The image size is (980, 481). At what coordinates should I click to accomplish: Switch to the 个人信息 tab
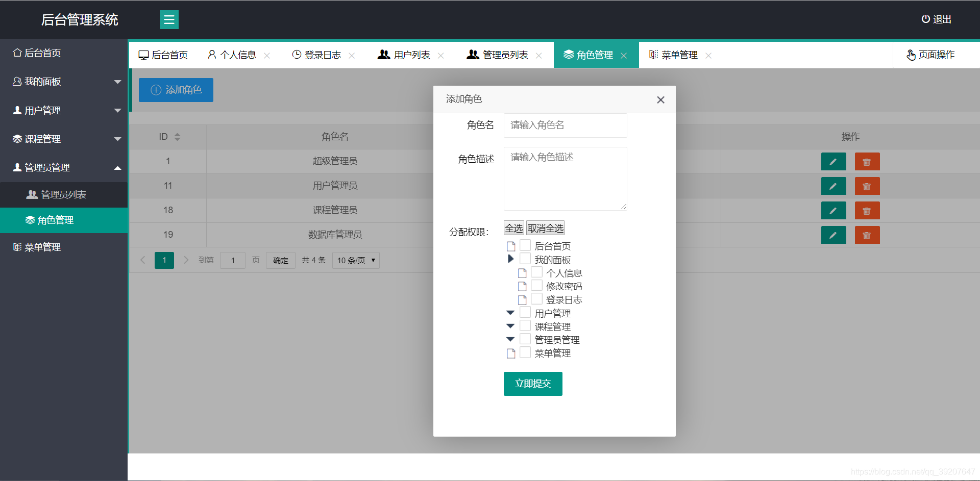238,55
